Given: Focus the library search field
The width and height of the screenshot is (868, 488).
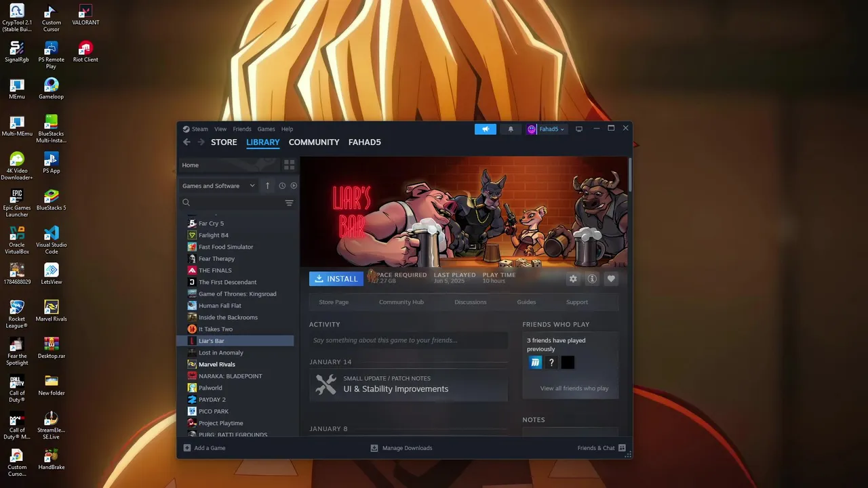Looking at the screenshot, I should [x=231, y=203].
